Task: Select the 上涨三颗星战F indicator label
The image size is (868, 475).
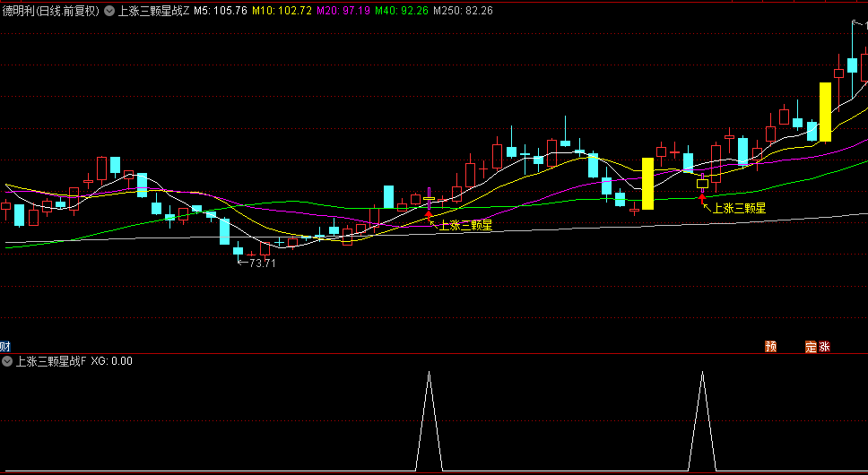Action: click(50, 362)
